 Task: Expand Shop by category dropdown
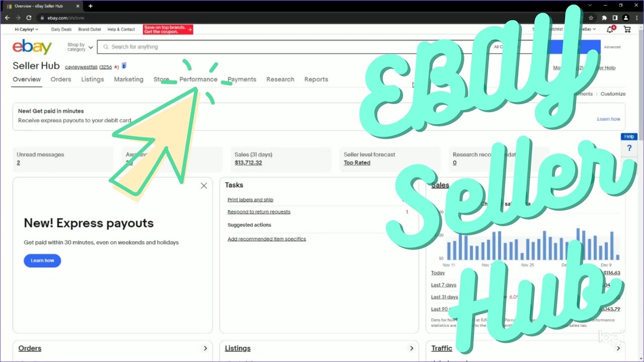(80, 47)
